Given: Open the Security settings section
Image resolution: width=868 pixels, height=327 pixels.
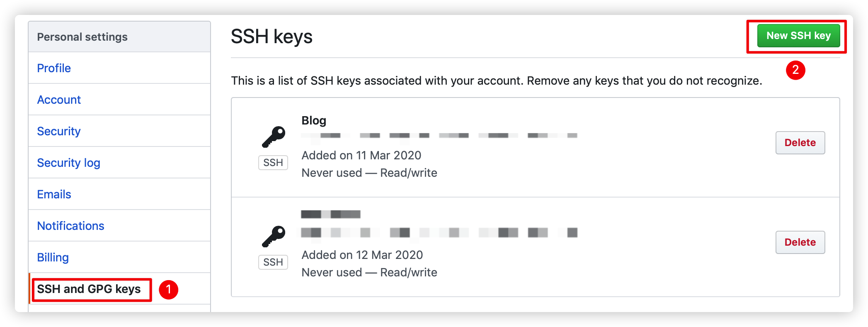Looking at the screenshot, I should (59, 131).
